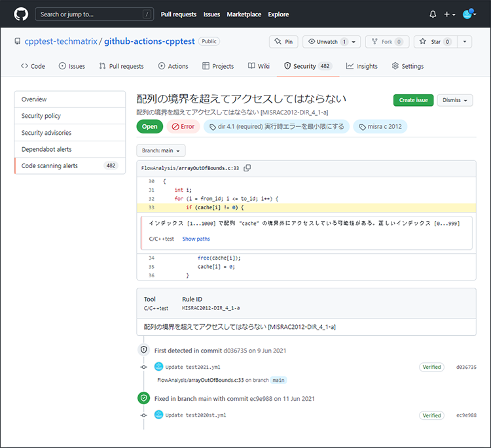This screenshot has width=491, height=448.
Task: Select Dependabot alerts in sidebar
Action: click(x=70, y=149)
